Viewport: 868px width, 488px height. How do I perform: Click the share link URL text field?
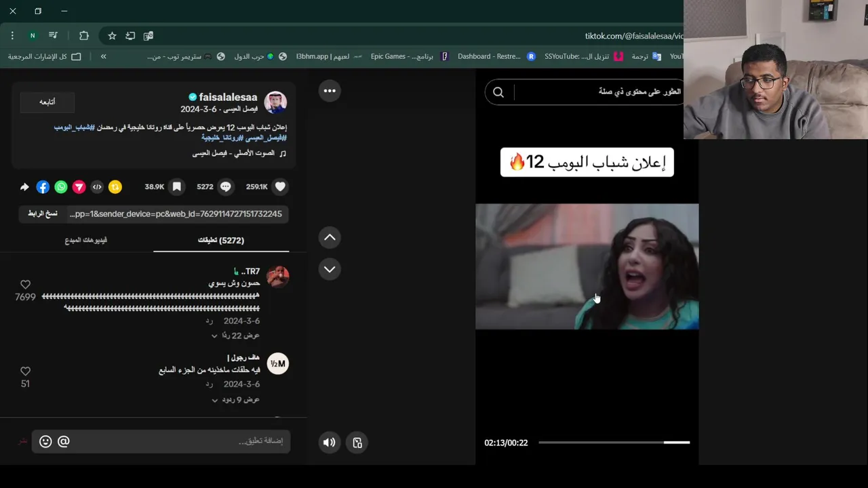(175, 213)
